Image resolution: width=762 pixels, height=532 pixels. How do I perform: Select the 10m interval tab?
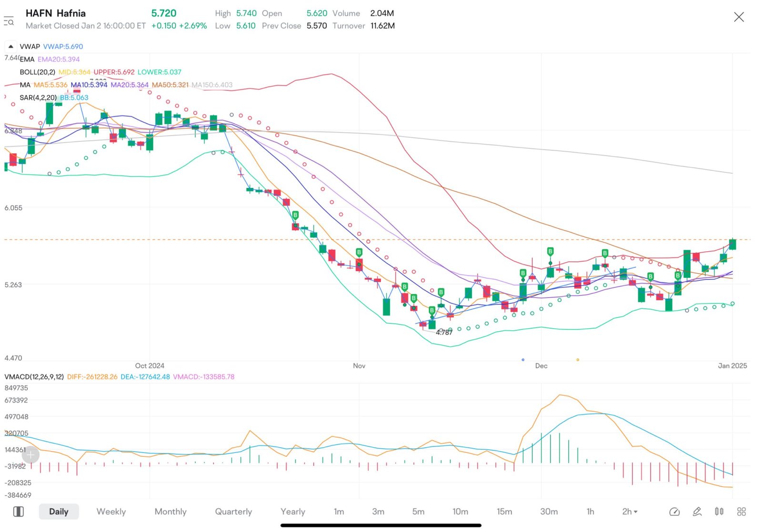460,512
